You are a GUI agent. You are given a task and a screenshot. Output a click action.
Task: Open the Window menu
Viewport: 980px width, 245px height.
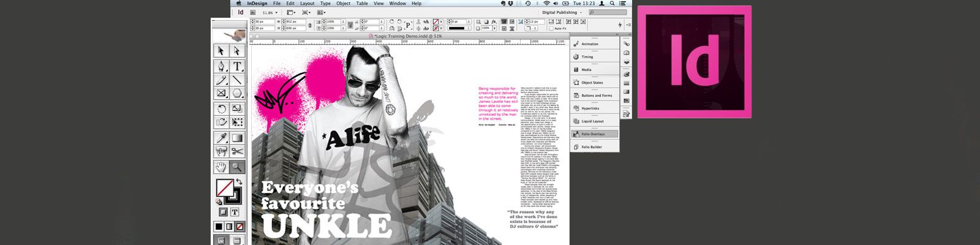398,4
